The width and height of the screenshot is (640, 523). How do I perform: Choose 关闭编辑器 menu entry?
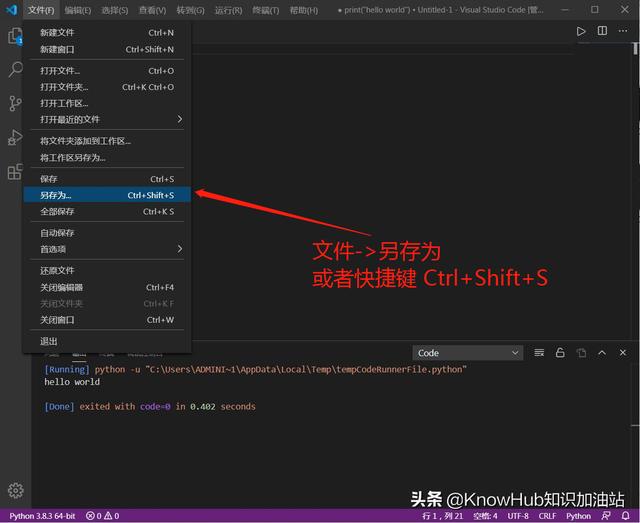coord(107,287)
